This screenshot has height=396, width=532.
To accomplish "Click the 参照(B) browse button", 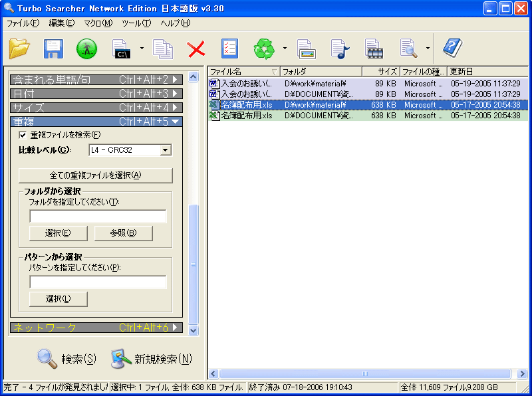I will pos(124,233).
